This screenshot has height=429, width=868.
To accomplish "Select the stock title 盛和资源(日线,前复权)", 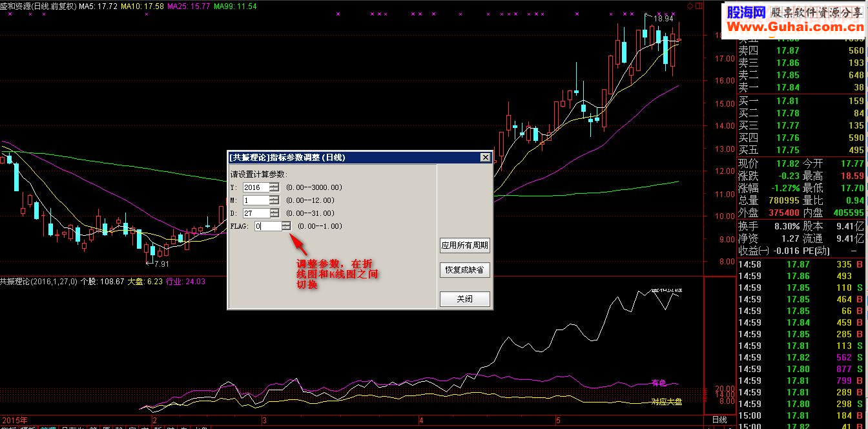I will (x=38, y=6).
